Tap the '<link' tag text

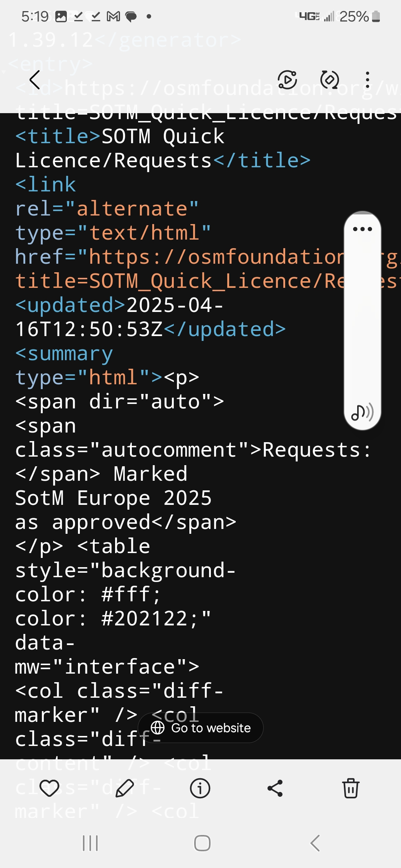(x=45, y=184)
